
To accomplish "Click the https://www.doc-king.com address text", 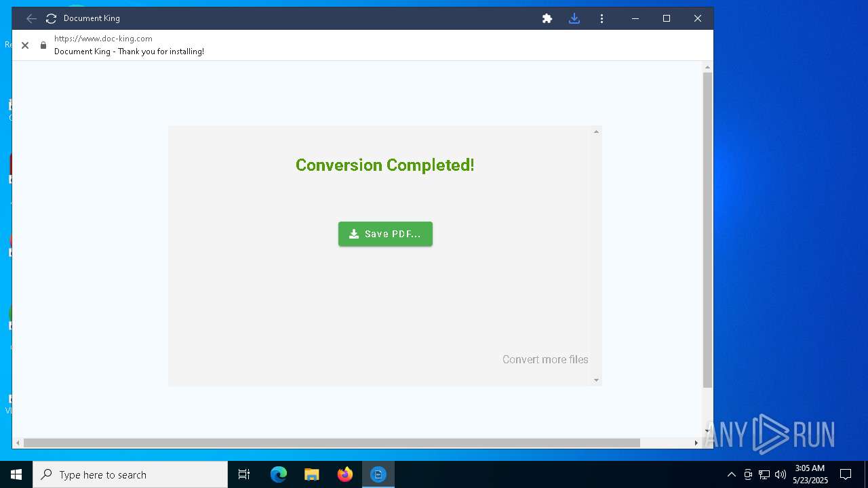I will point(103,39).
